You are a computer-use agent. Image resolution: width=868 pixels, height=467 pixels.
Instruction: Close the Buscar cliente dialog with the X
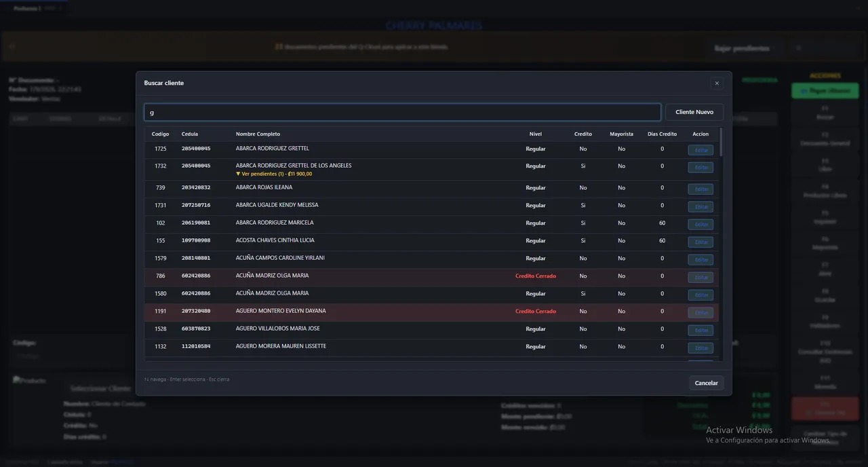(x=717, y=83)
